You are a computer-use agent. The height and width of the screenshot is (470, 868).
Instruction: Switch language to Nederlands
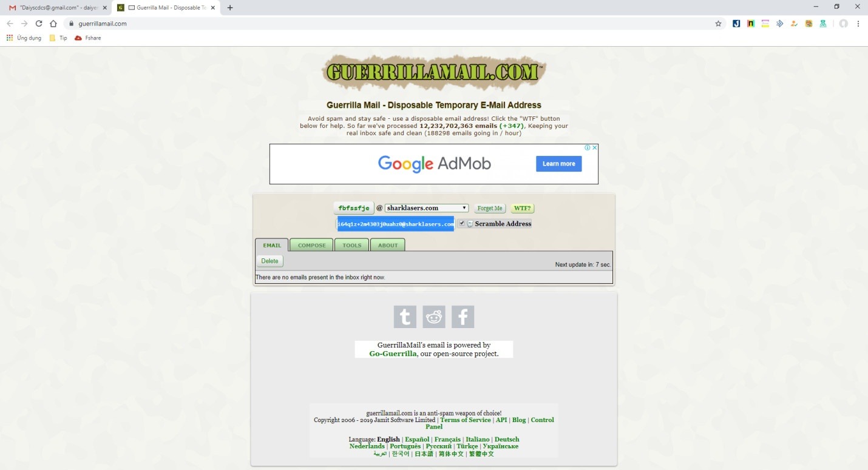pyautogui.click(x=367, y=446)
